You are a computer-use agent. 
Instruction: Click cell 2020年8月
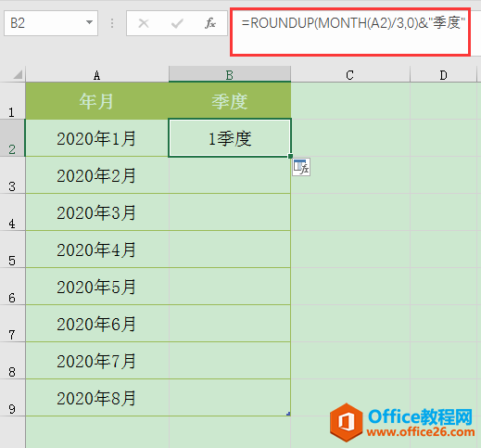[x=97, y=398]
